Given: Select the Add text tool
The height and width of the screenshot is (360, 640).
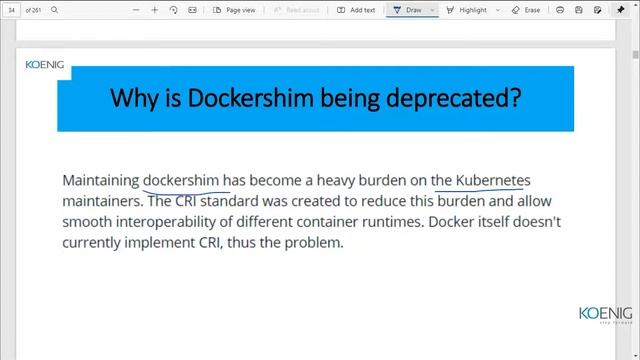Looking at the screenshot, I should [356, 10].
